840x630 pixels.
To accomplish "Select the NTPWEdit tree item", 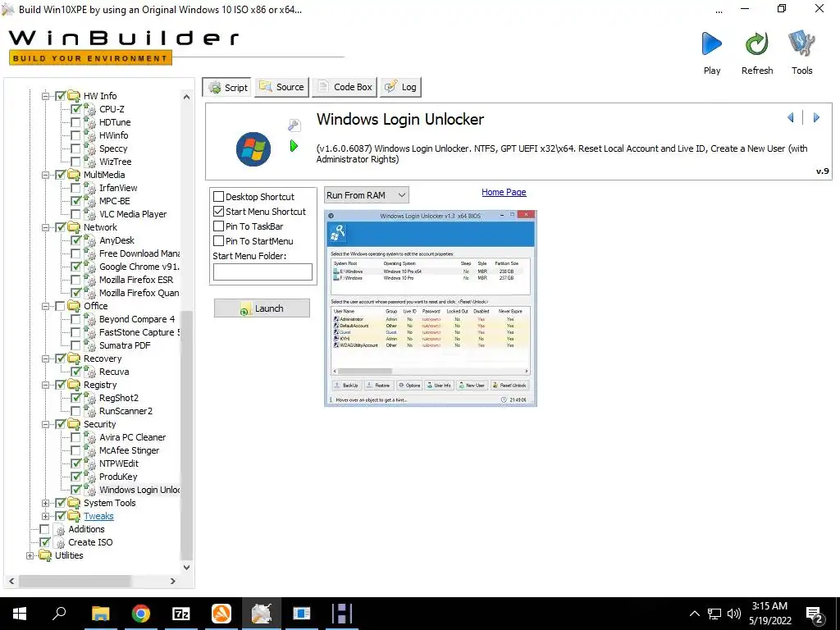I will point(119,463).
